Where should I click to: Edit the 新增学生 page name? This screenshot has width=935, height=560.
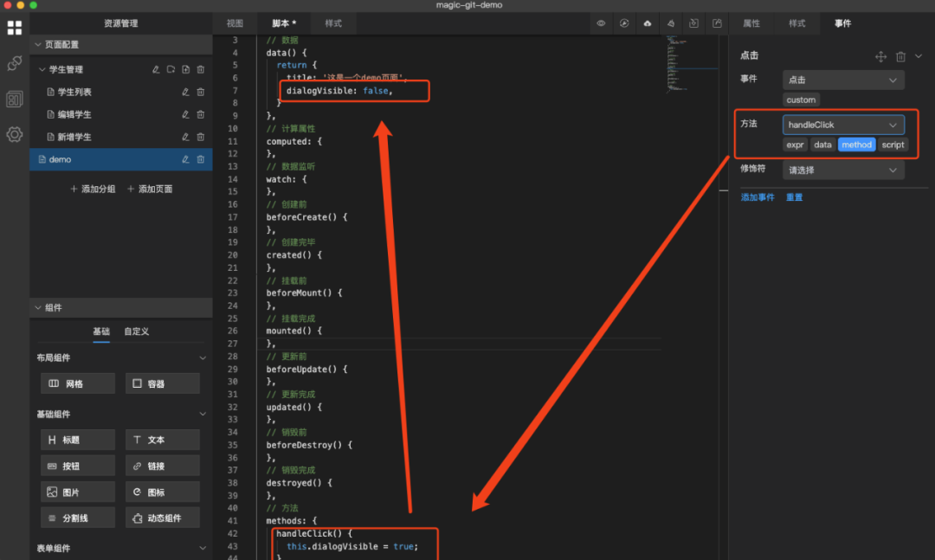point(185,137)
